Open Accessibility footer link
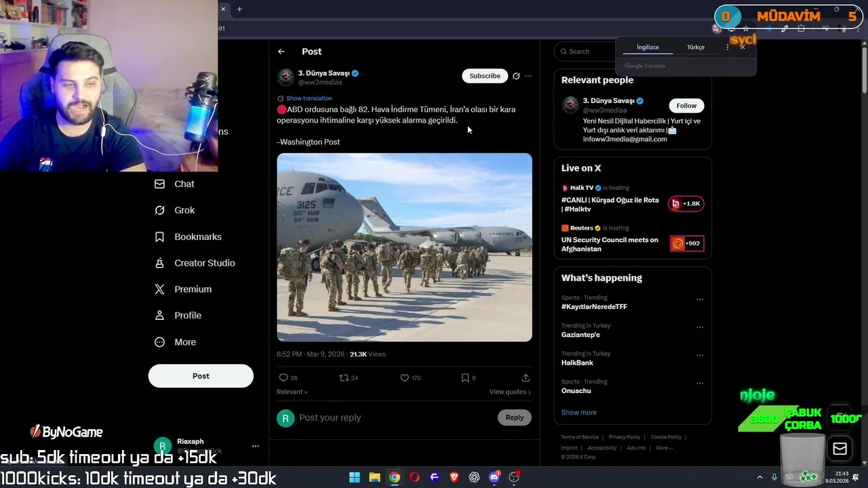Viewport: 868px width, 488px height. [602, 448]
